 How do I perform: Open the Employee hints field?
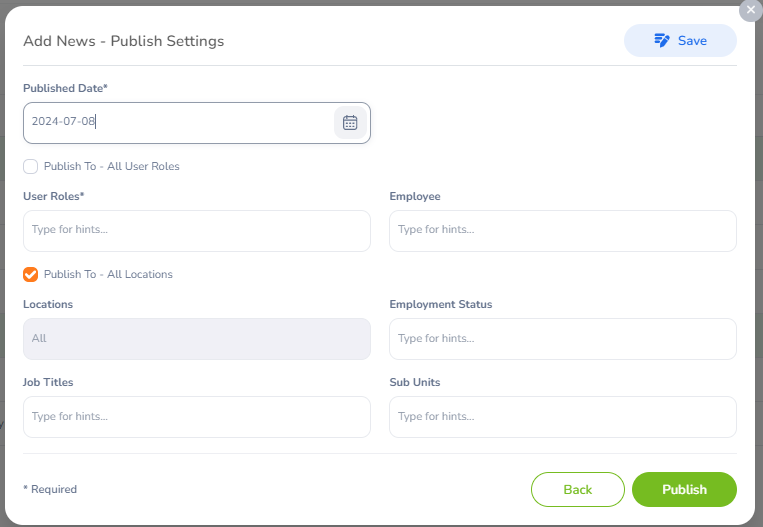[562, 230]
